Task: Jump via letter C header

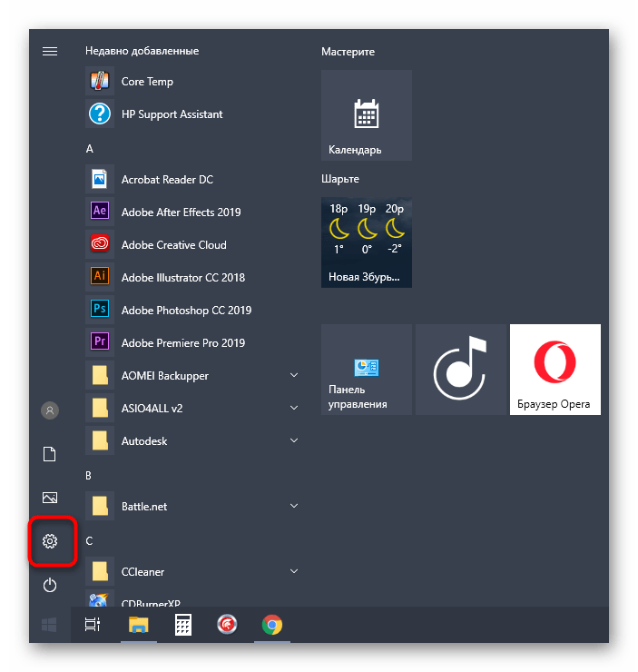Action: (89, 541)
